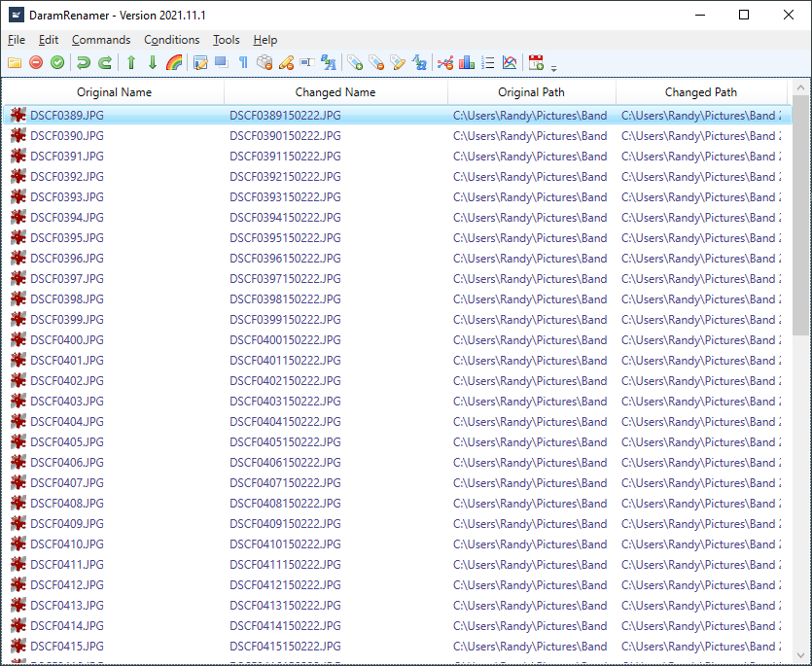Redo with the right-curving green arrow
Image resolution: width=812 pixels, height=666 pixels.
tap(105, 62)
